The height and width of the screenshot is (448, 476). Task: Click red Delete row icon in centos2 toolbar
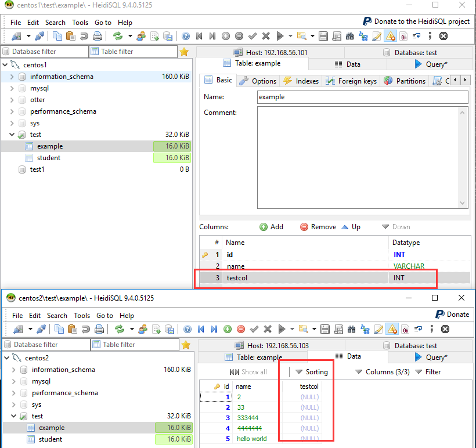(x=241, y=329)
